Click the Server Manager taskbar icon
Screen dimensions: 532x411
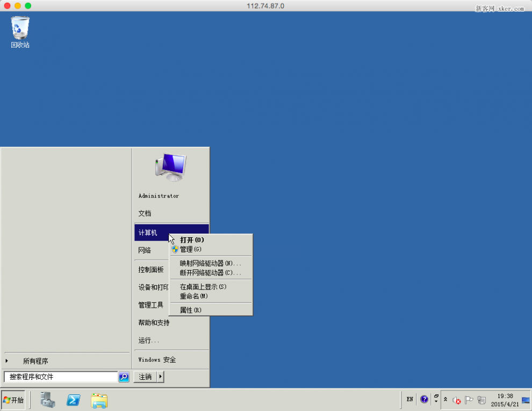47,400
